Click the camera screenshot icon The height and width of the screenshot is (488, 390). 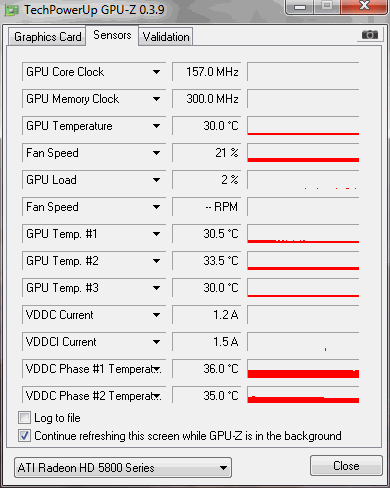point(370,35)
